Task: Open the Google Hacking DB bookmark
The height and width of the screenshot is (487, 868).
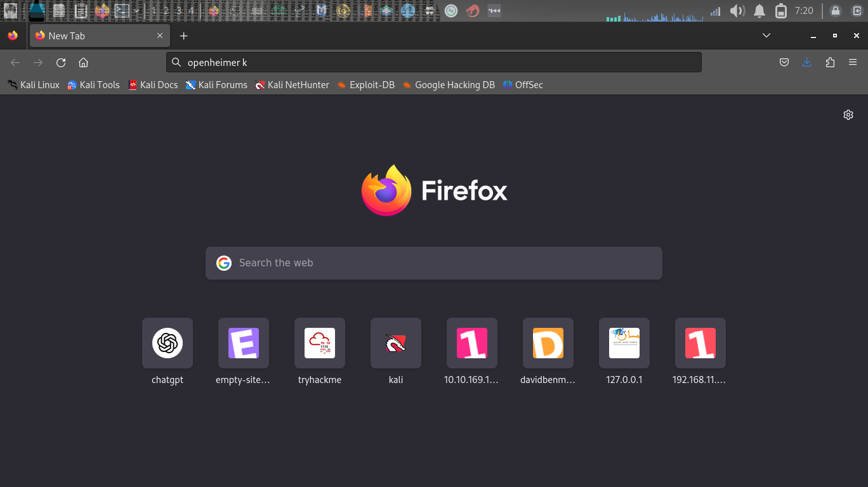Action: tap(449, 85)
